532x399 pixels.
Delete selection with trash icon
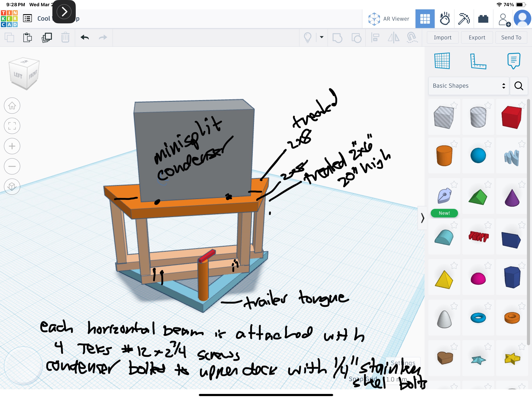coord(65,38)
